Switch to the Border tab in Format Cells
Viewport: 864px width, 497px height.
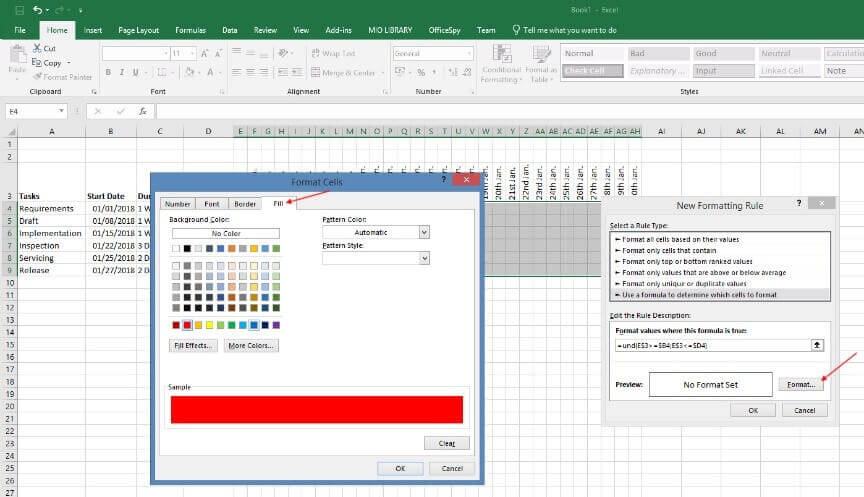(x=245, y=203)
